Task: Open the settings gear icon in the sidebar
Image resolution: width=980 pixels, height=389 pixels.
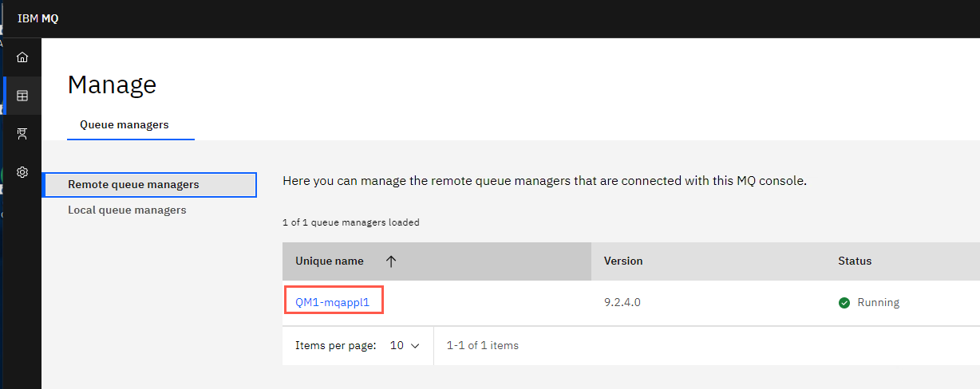Action: 22,172
